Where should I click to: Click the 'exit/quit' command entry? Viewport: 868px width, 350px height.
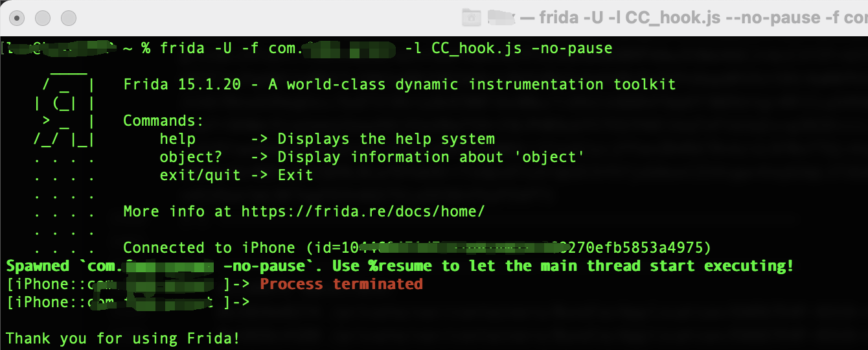(x=200, y=175)
